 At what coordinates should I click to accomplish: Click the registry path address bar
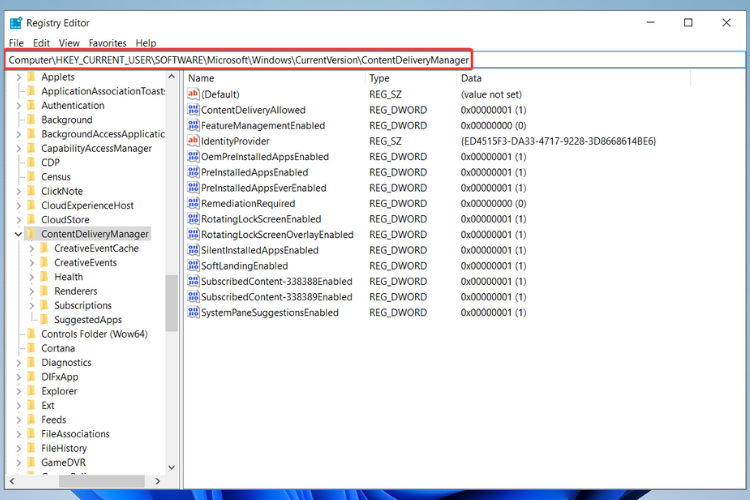click(375, 60)
